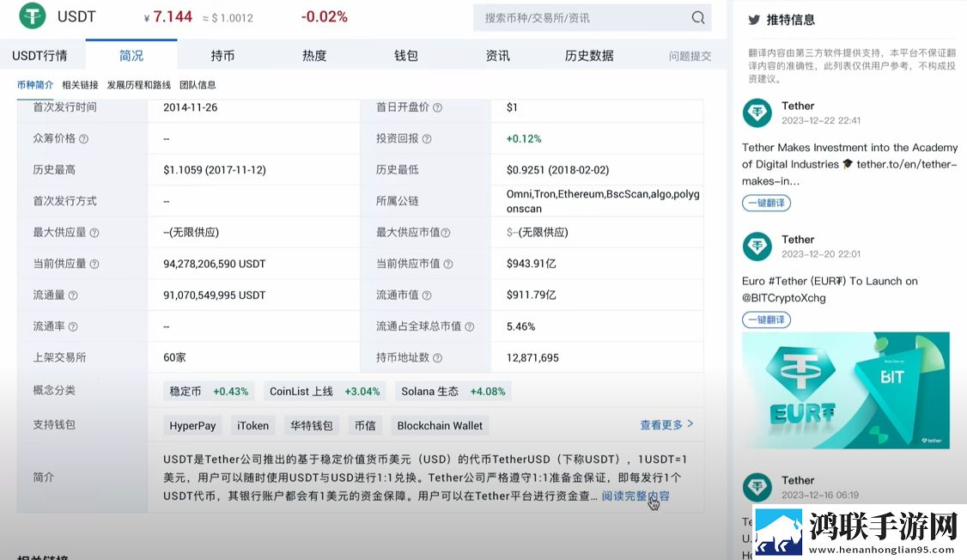Open help icon beside 首日开盘价
Image resolution: width=967 pixels, height=560 pixels.
[437, 107]
